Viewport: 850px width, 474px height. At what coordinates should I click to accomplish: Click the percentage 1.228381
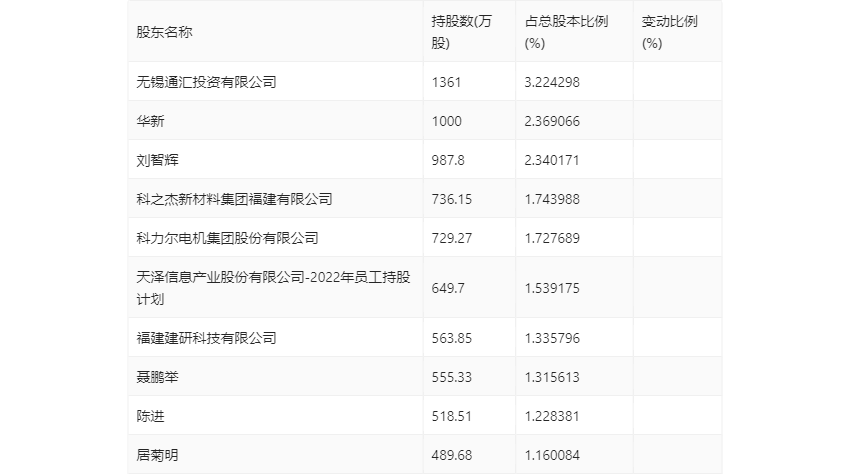click(x=552, y=416)
